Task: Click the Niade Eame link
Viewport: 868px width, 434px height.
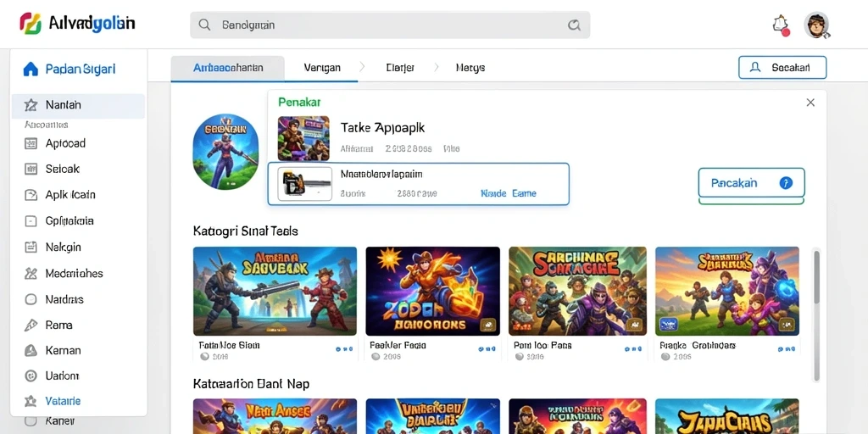Action: click(509, 194)
